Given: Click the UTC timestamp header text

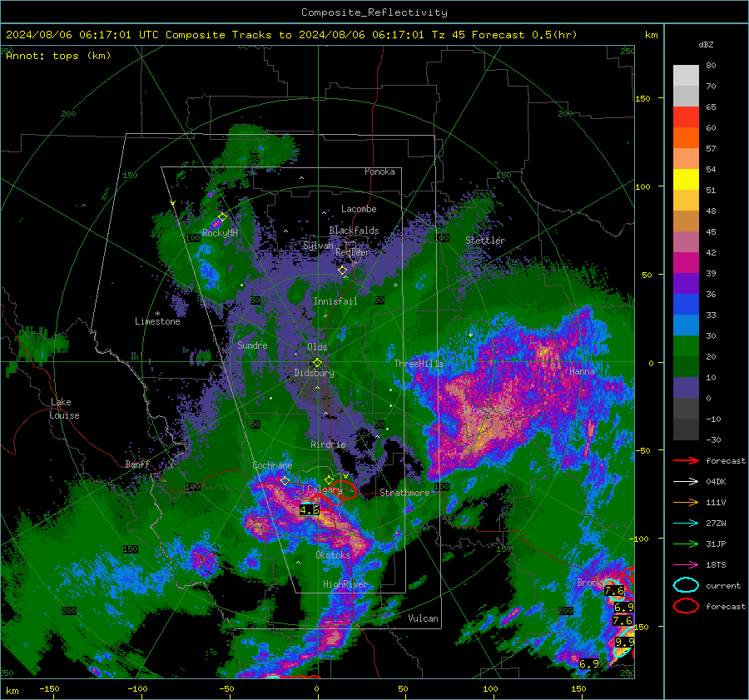Looking at the screenshot, I should (x=291, y=35).
